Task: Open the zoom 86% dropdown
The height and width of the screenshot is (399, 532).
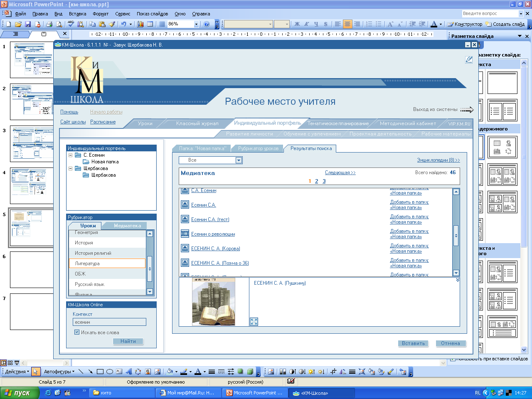Action: point(196,24)
